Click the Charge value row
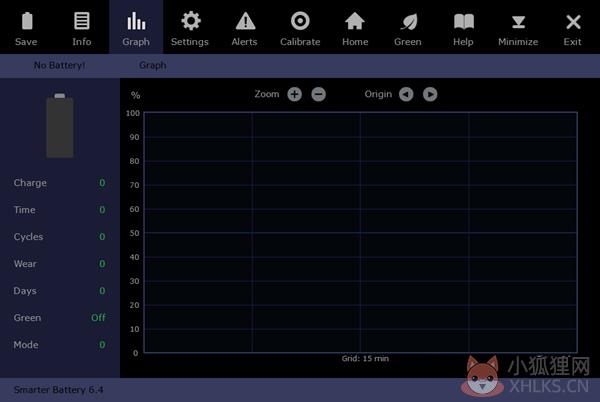600x402 pixels. pos(59,183)
